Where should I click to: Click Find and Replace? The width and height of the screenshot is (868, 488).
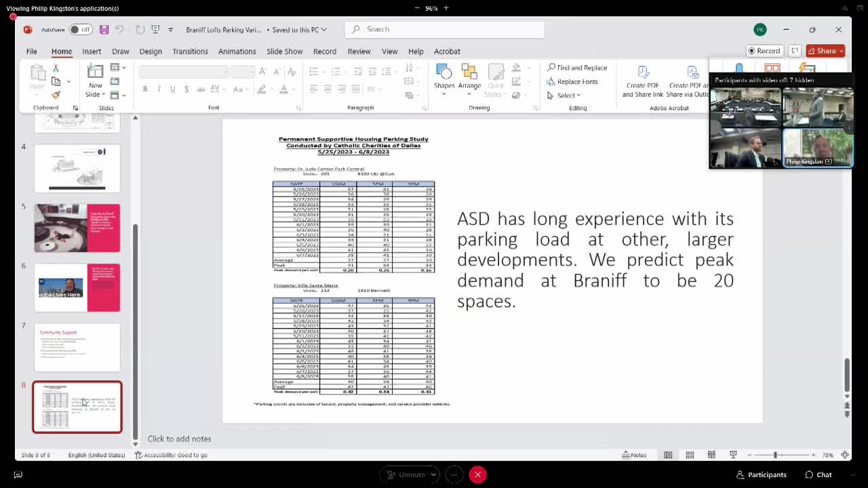pyautogui.click(x=577, y=68)
